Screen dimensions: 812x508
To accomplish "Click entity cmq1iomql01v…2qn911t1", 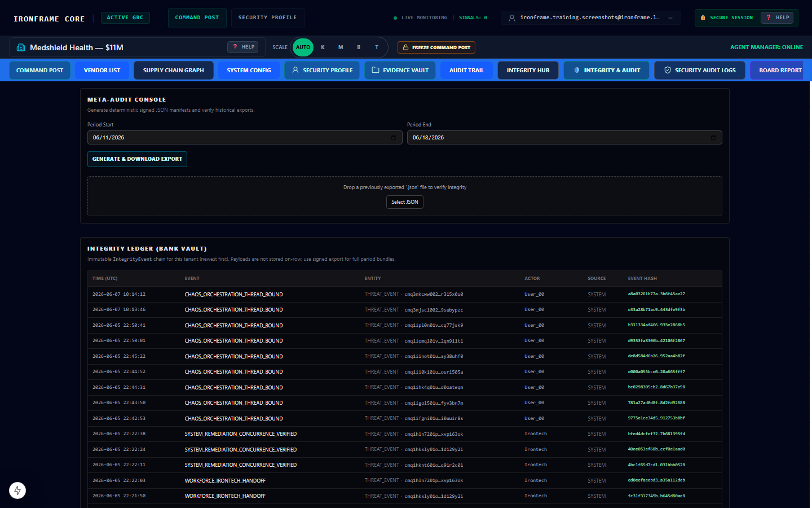I will coord(434,341).
